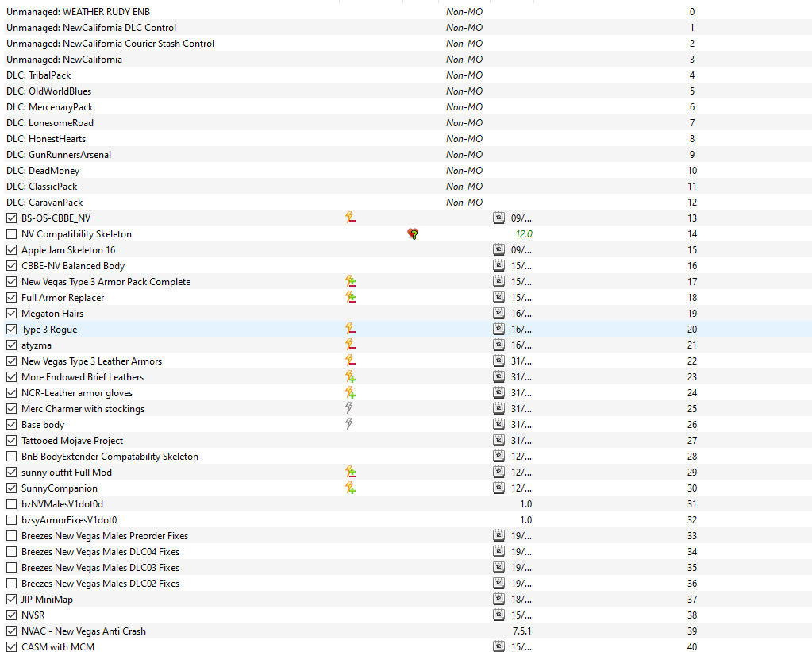Image resolution: width=812 pixels, height=652 pixels.
Task: Click calendar version icon for CBBE-NV Balanced Body
Action: pos(498,265)
